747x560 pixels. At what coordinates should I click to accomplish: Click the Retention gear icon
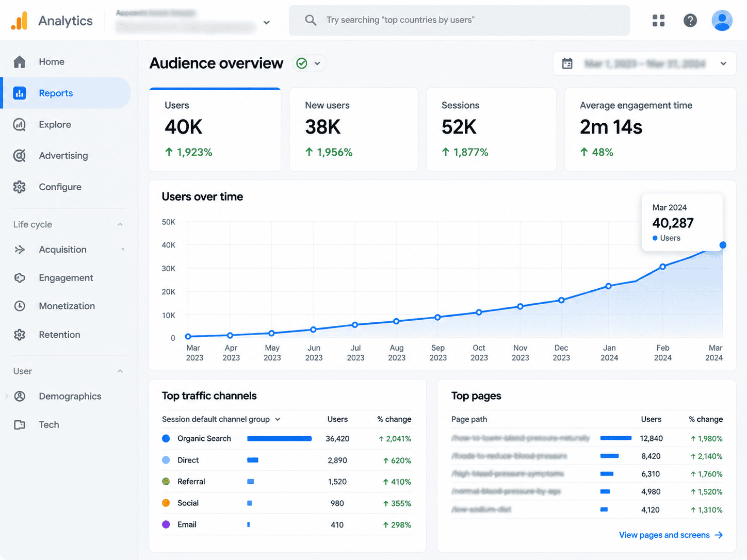coord(20,335)
